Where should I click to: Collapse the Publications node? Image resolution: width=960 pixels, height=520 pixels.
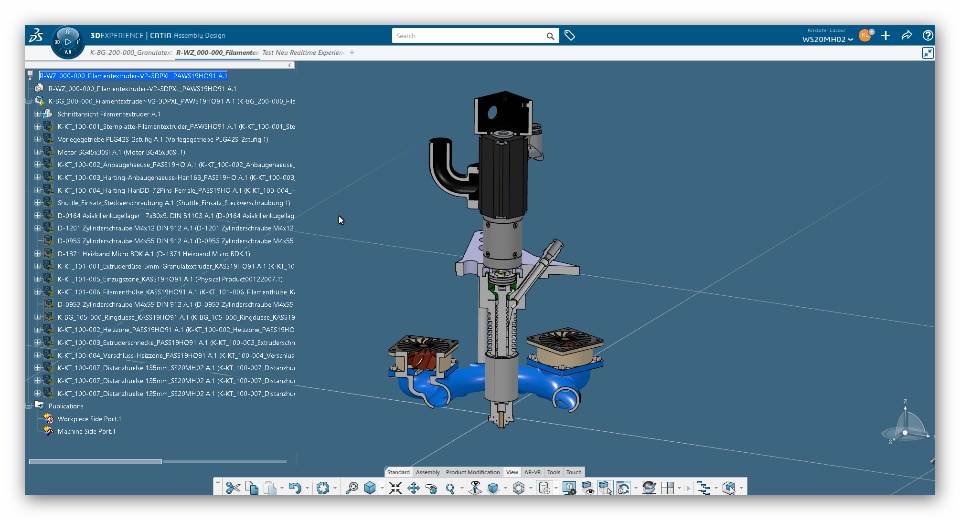tap(29, 405)
